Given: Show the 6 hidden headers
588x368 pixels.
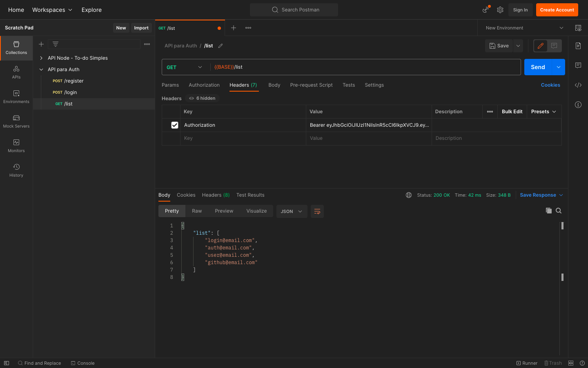Looking at the screenshot, I should pos(202,98).
